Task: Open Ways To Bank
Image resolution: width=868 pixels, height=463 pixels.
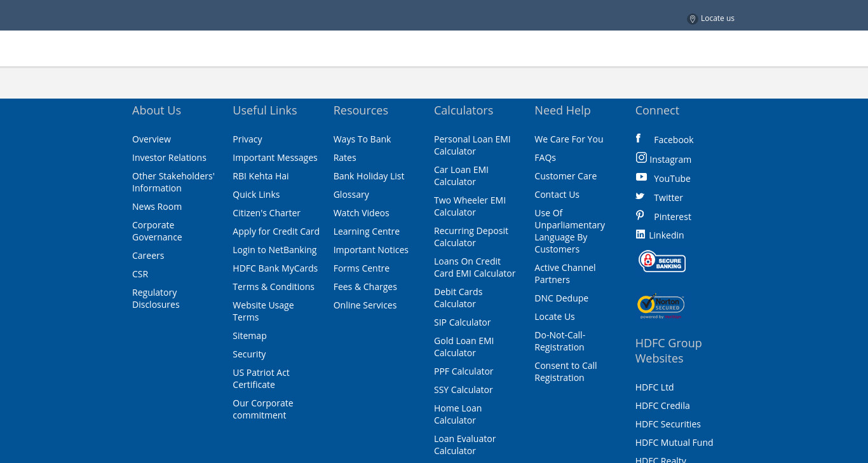Action: coord(362,139)
